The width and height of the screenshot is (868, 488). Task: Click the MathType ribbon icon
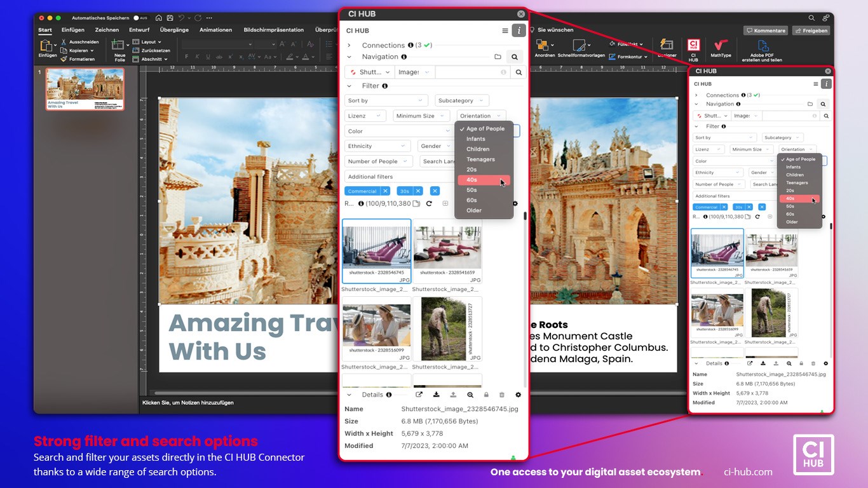[x=721, y=46]
